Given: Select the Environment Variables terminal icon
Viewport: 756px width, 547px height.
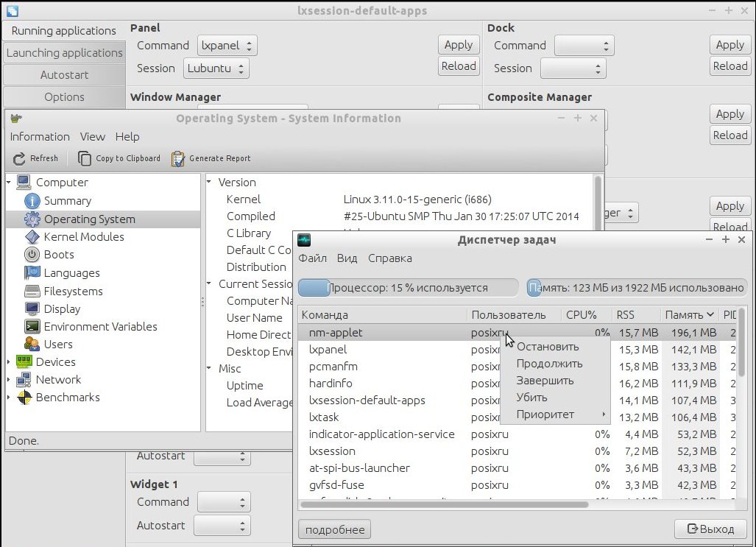Looking at the screenshot, I should [32, 327].
